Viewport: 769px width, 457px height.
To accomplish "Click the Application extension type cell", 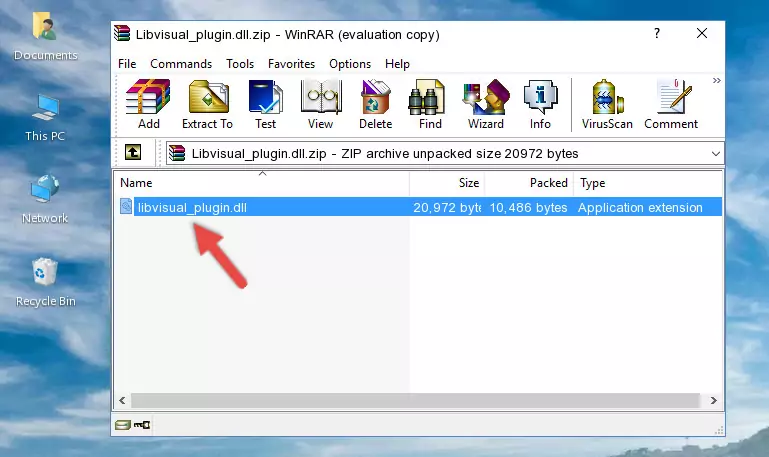I will 640,208.
